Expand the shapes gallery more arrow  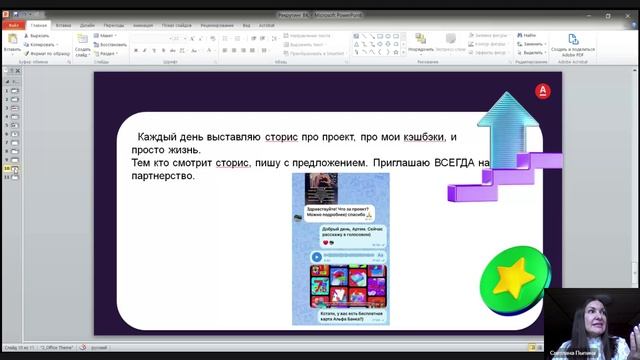[404, 52]
